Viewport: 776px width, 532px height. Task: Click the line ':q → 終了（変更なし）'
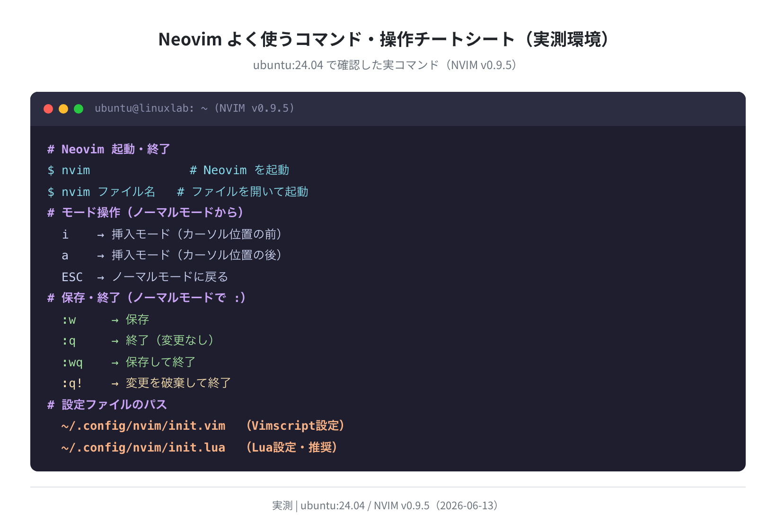[x=138, y=341]
